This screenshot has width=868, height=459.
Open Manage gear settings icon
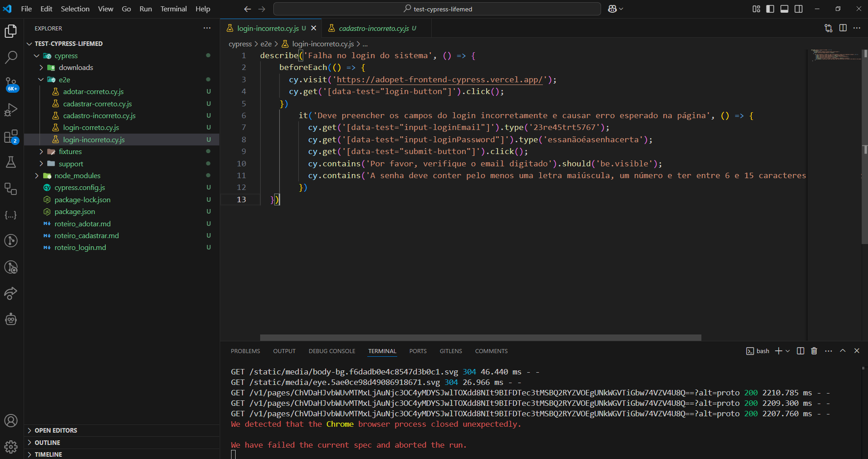[11, 447]
